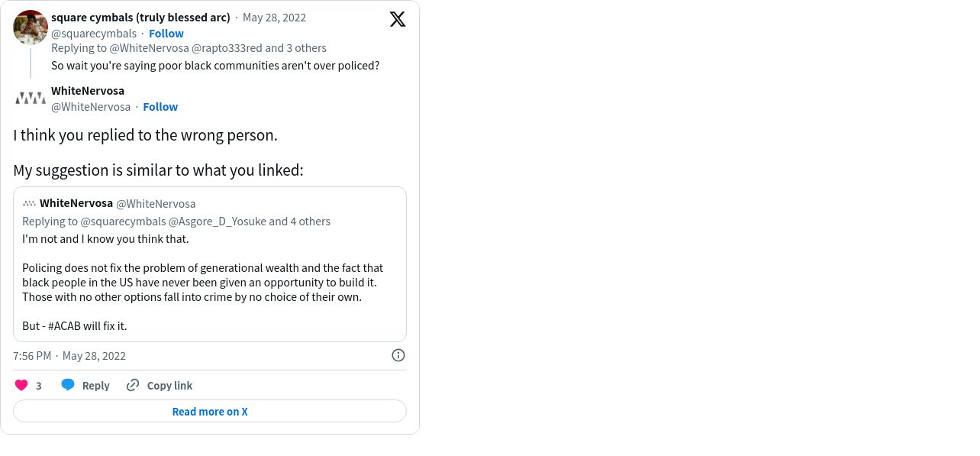
Task: Click the X logo icon
Action: (x=398, y=19)
